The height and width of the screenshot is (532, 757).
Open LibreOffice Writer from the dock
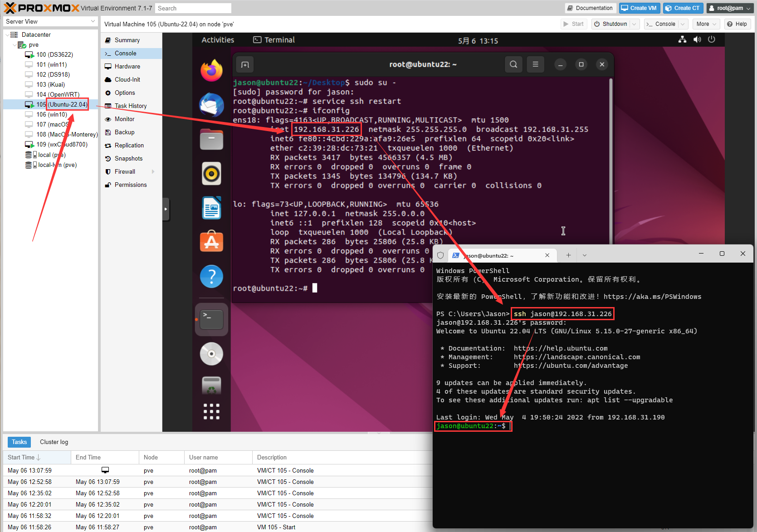211,208
